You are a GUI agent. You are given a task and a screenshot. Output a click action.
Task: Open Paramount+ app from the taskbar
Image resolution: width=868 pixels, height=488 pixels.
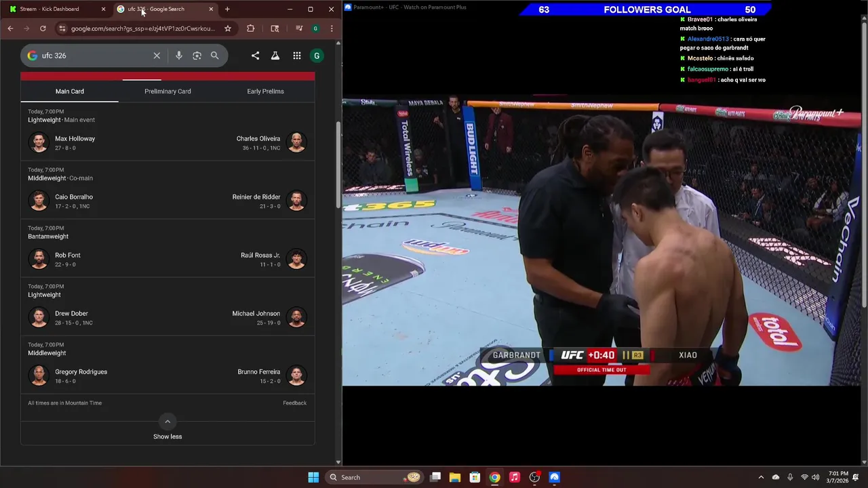(x=554, y=477)
